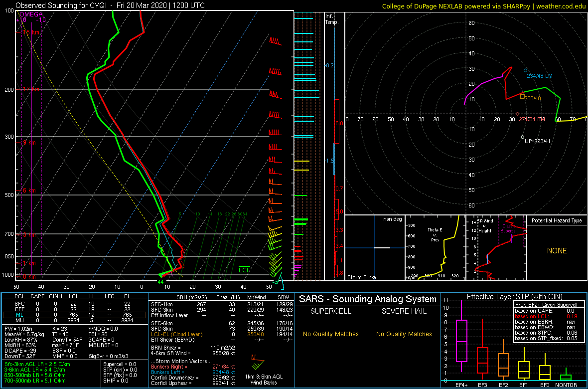Click the OMEGA label on the Skew-T
This screenshot has height=389, width=588.
pos(31,14)
